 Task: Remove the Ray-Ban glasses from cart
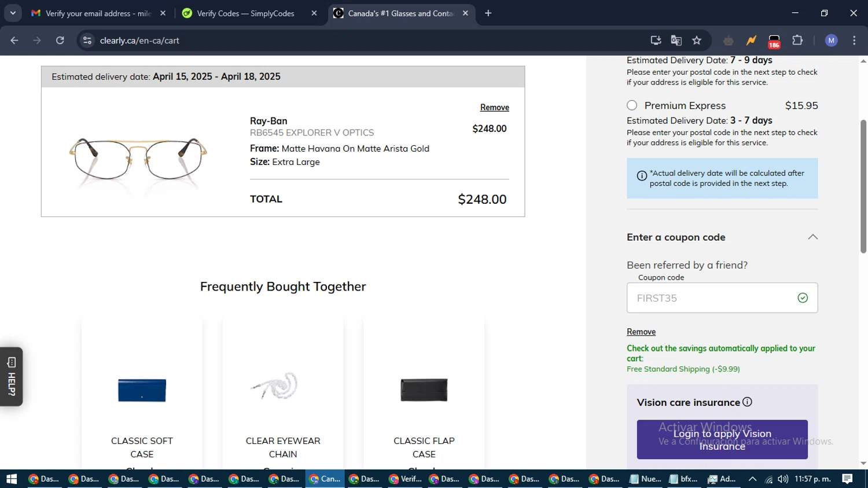click(494, 108)
